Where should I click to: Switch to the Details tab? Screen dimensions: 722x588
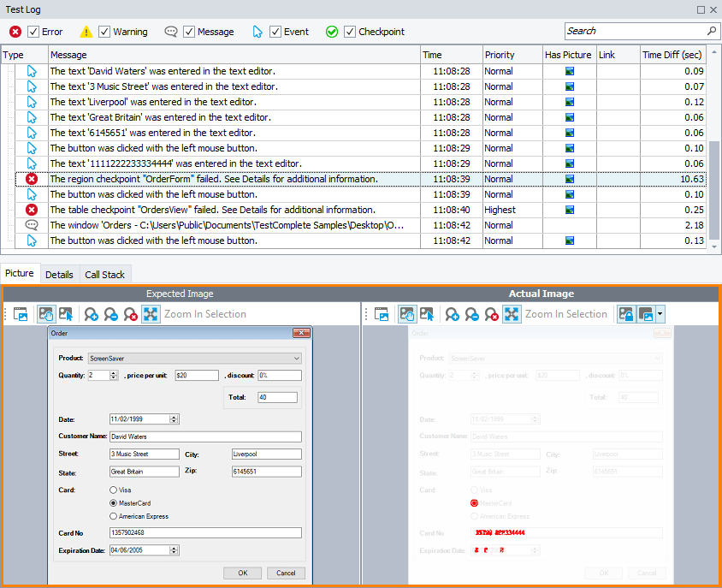pyautogui.click(x=59, y=275)
